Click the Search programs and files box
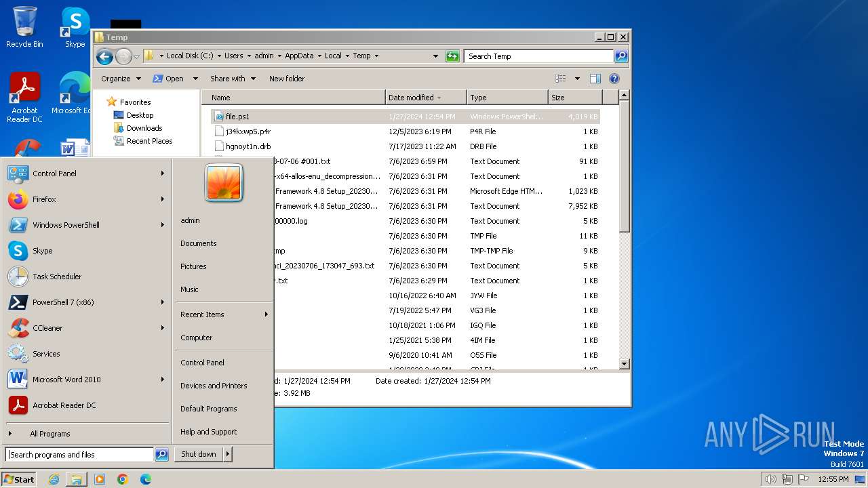This screenshot has width=868, height=488. (x=79, y=455)
